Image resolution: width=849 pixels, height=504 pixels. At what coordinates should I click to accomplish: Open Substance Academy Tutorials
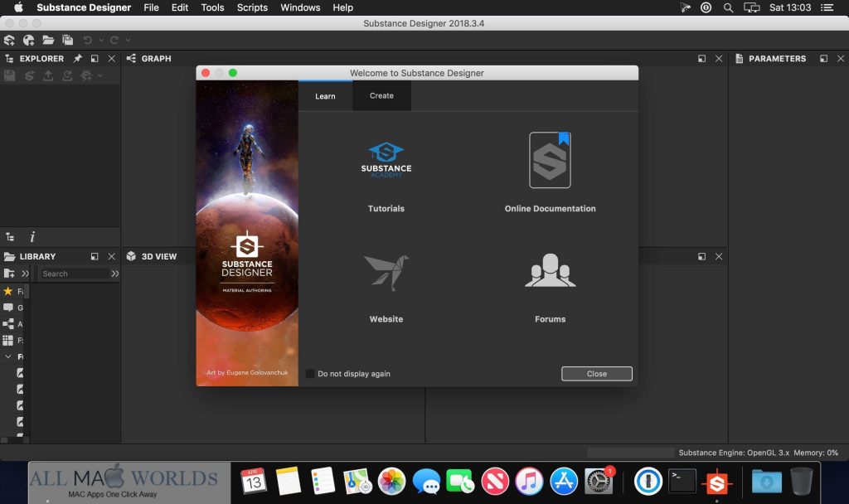(386, 177)
